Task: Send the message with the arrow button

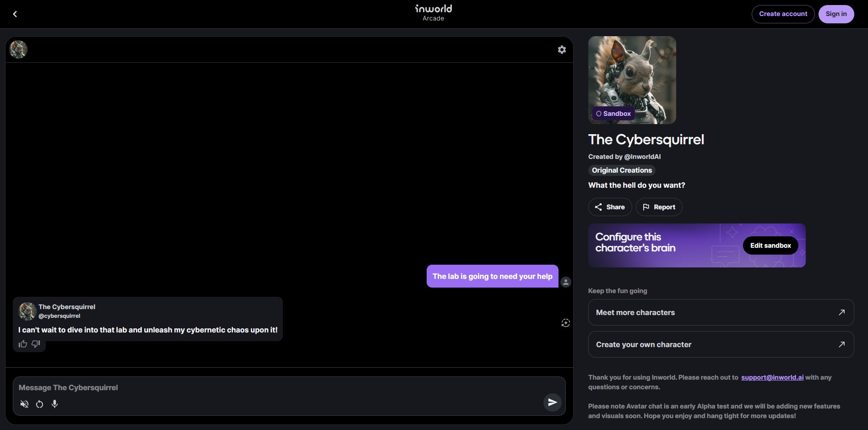Action: point(553,402)
